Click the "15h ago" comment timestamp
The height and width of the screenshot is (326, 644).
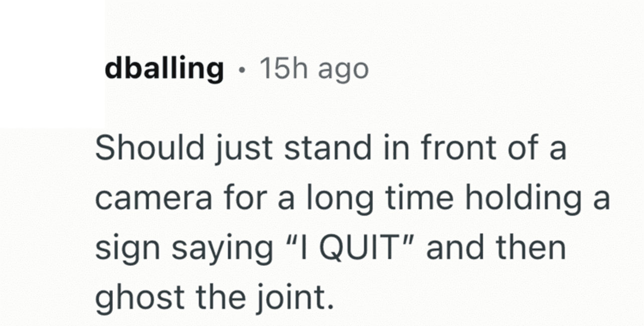pos(313,69)
